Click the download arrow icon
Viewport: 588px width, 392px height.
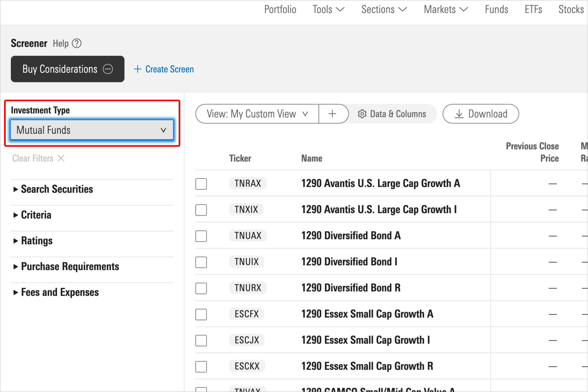point(459,114)
